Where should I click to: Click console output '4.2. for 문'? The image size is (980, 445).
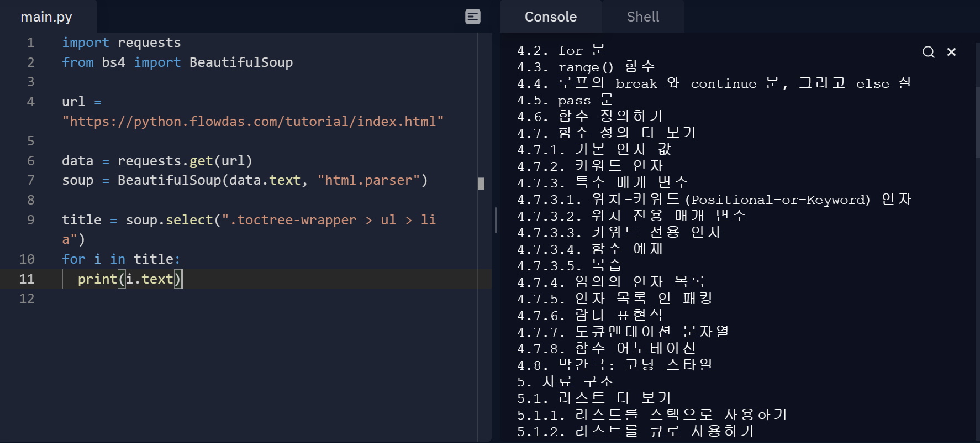(x=561, y=50)
